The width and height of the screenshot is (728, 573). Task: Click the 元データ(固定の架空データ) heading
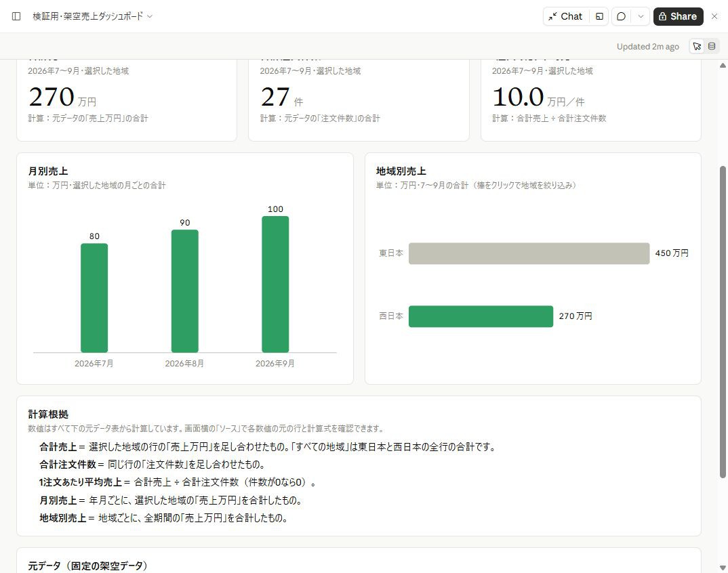tap(87, 566)
